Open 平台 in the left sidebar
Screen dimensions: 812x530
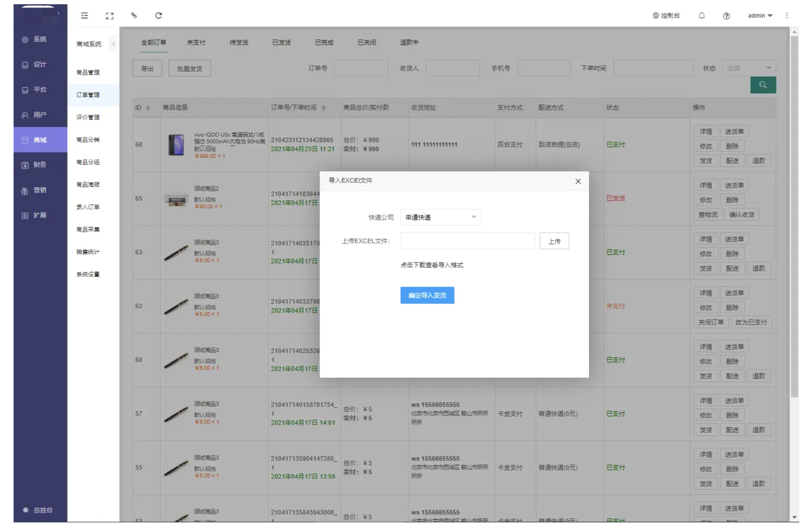pos(40,89)
